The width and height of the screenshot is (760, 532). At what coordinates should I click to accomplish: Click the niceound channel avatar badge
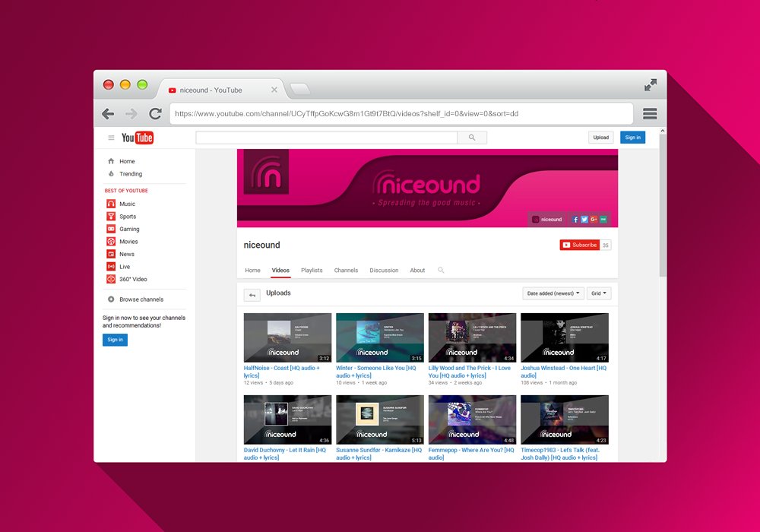(536, 220)
